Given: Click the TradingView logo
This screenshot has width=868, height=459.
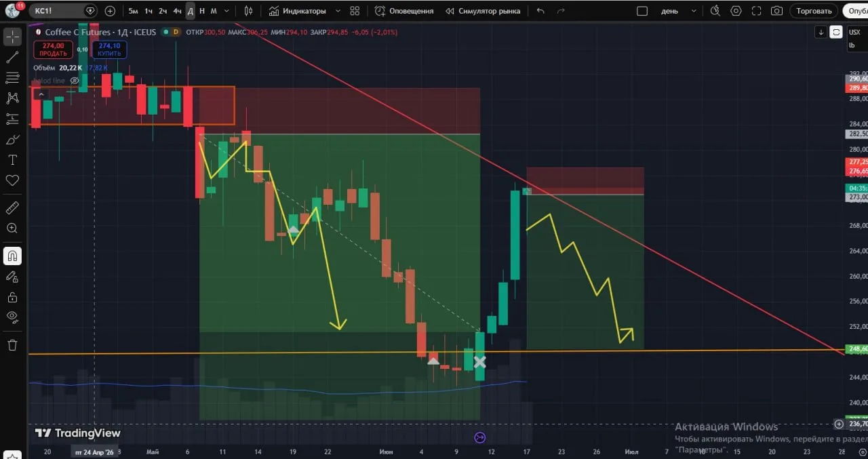Looking at the screenshot, I should 78,433.
